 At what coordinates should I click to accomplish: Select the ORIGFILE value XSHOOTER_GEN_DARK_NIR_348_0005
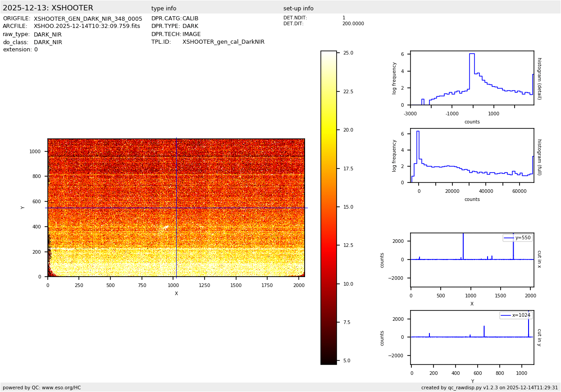tap(88, 19)
